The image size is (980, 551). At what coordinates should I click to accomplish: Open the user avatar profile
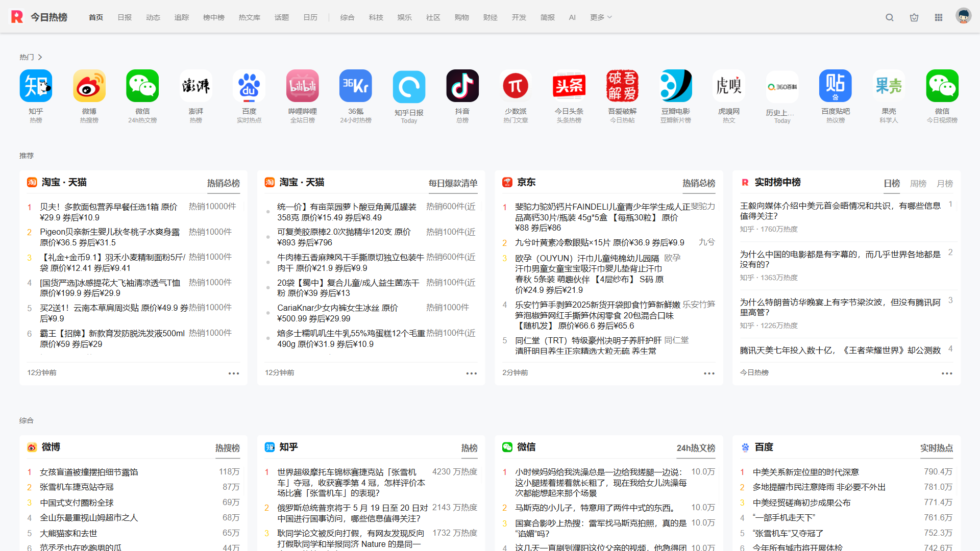(x=963, y=16)
